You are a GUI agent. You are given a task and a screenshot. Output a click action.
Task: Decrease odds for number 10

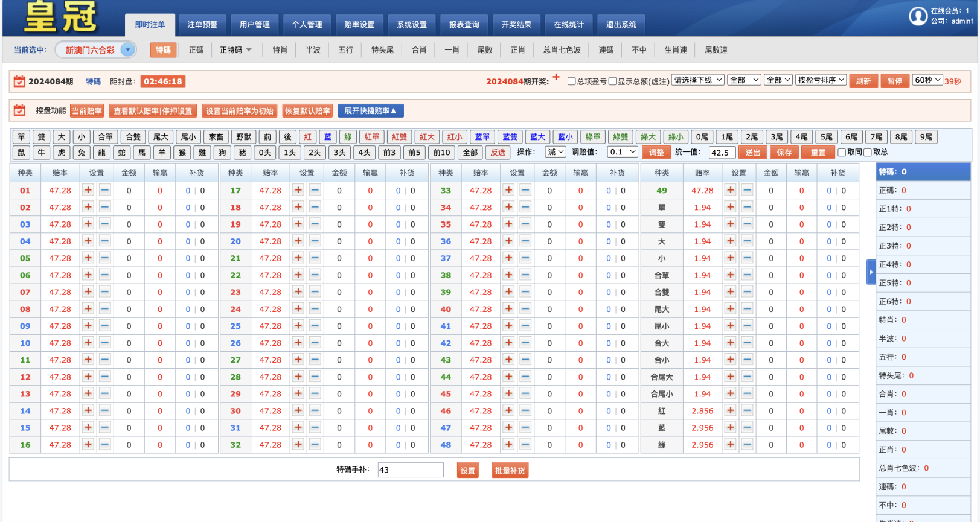point(105,343)
